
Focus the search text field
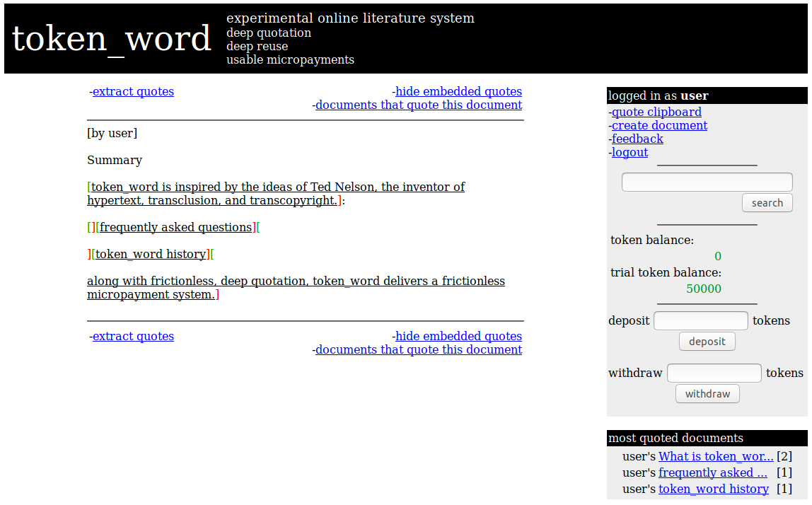[x=707, y=182]
